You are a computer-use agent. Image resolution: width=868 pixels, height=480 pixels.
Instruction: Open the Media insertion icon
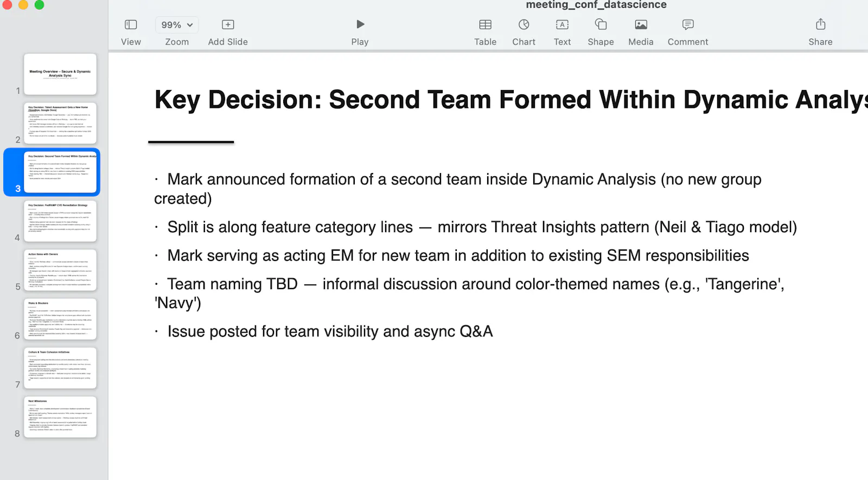pos(641,24)
